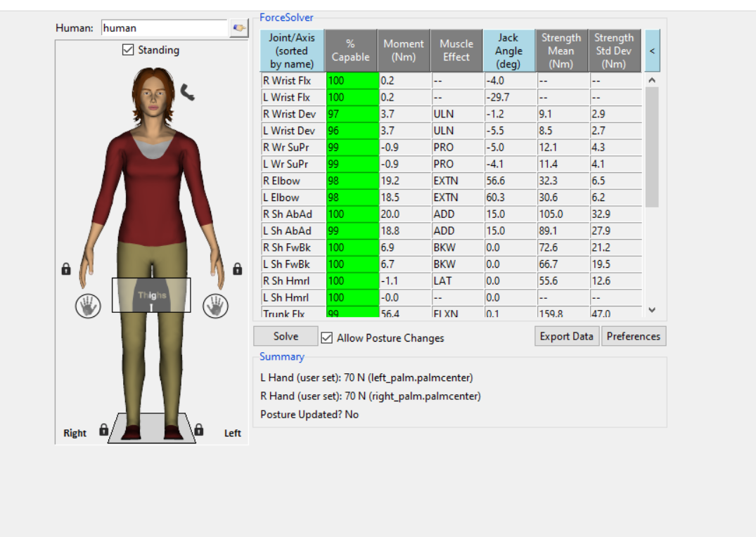The width and height of the screenshot is (756, 537).
Task: Click the 96 percent capable cell for L Wrist Dev
Action: pyautogui.click(x=352, y=131)
